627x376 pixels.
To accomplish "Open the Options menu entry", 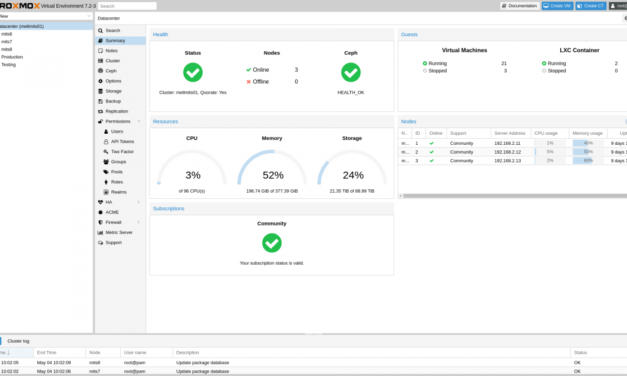I will click(120, 81).
